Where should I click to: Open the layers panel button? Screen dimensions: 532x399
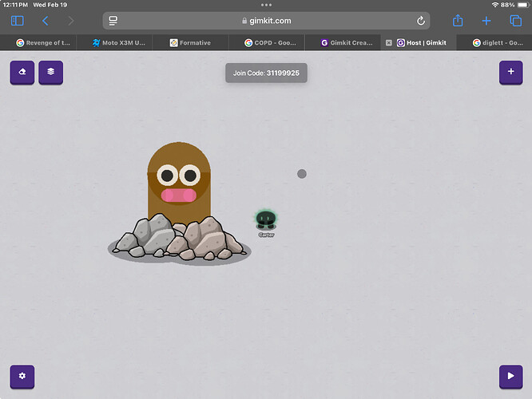point(51,72)
